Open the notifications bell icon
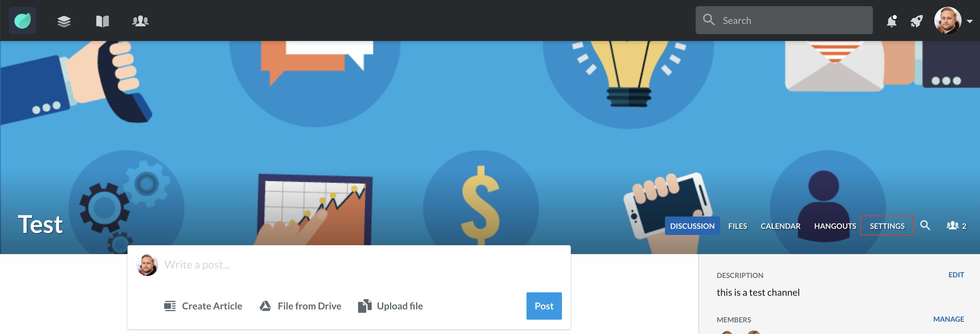The height and width of the screenshot is (334, 980). pyautogui.click(x=892, y=21)
